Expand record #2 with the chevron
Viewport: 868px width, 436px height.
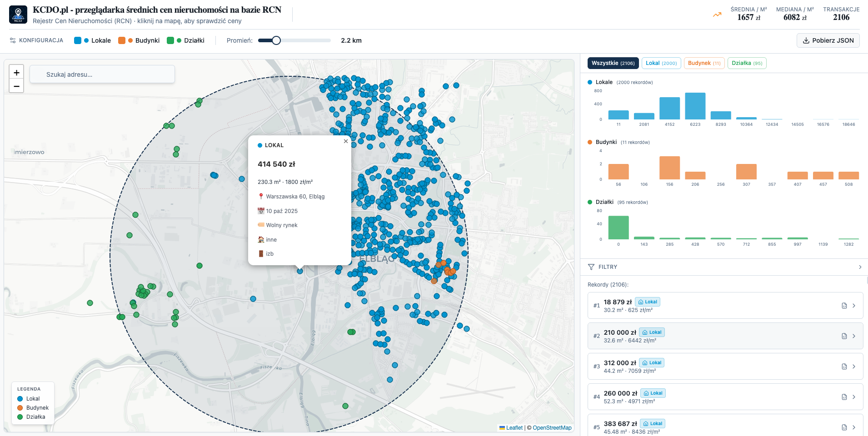pos(854,336)
